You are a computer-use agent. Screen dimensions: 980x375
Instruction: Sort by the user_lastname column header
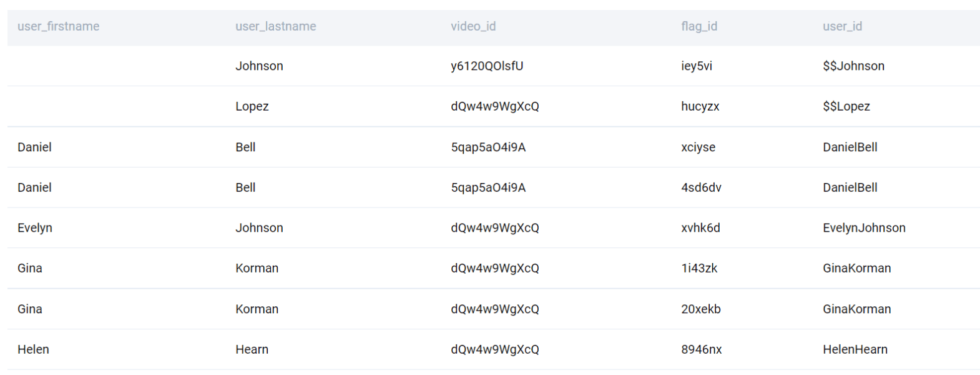275,26
